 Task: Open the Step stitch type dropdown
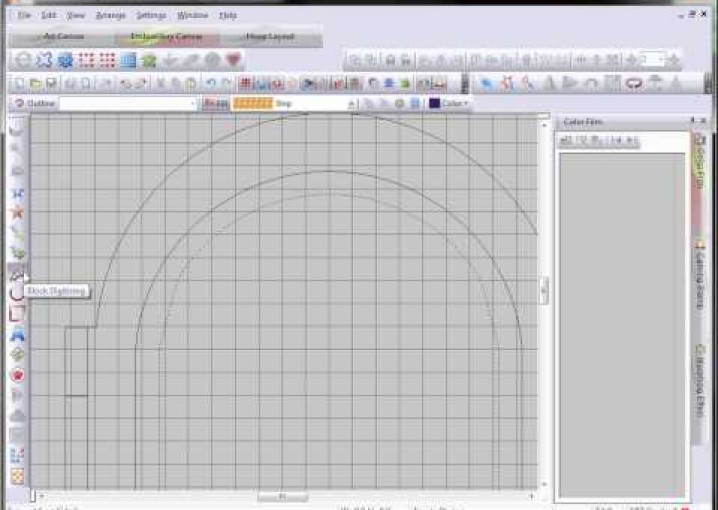coord(351,103)
